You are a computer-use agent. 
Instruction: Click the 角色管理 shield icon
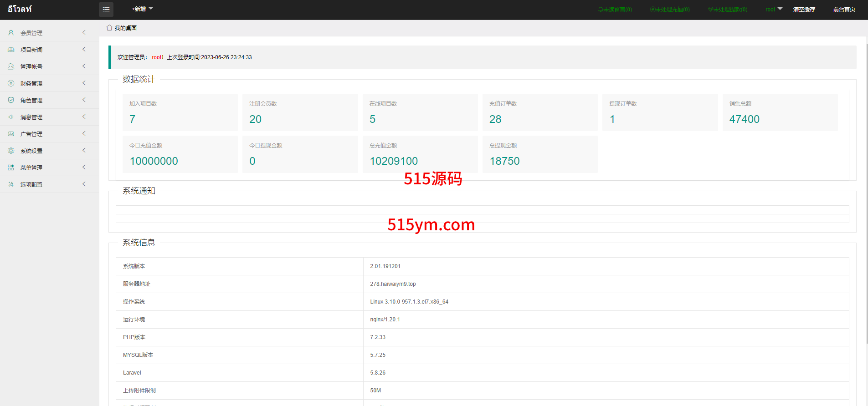(11, 100)
